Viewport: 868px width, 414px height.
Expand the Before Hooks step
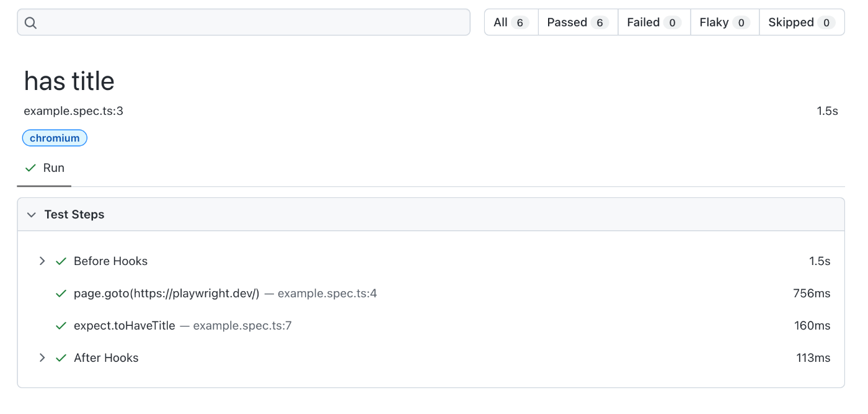coord(42,261)
